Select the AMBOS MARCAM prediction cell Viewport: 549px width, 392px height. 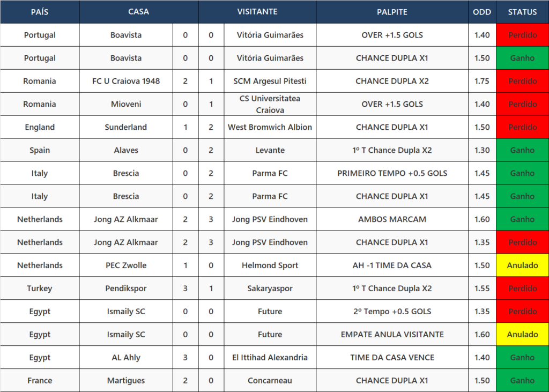click(x=392, y=219)
